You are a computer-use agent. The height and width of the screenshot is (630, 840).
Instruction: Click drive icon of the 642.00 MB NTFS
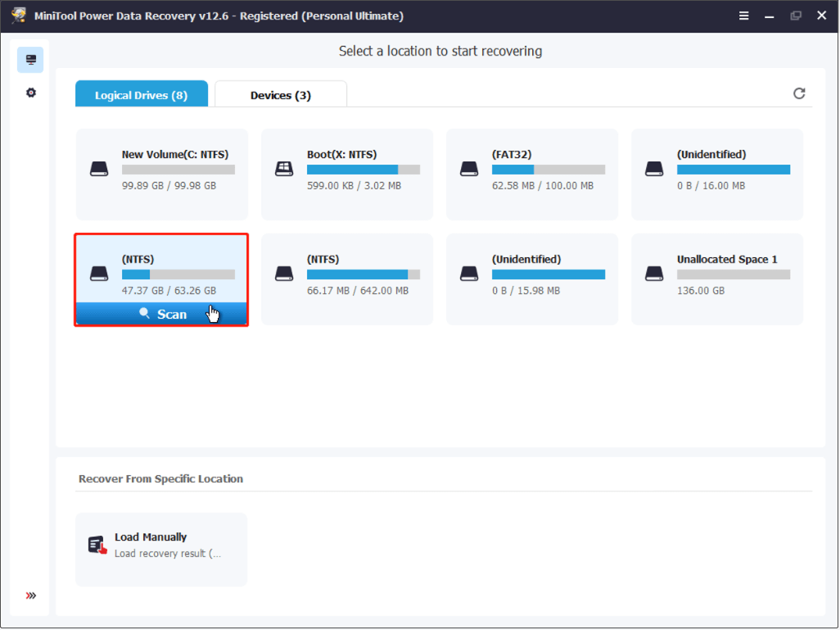click(x=284, y=274)
